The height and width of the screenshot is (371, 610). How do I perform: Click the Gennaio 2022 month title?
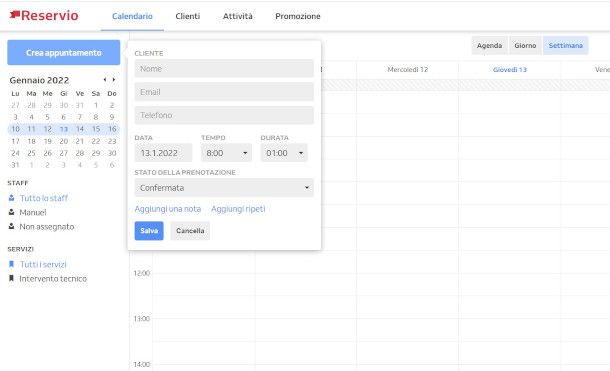pos(39,80)
